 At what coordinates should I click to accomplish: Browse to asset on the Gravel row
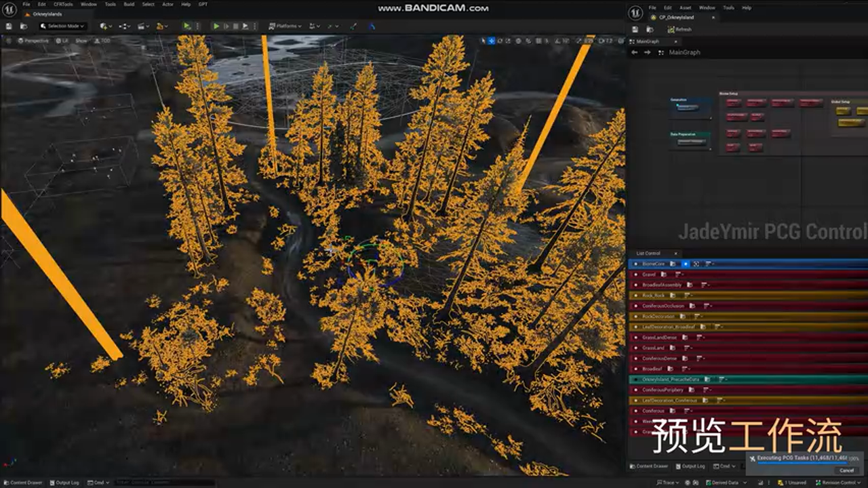(664, 274)
